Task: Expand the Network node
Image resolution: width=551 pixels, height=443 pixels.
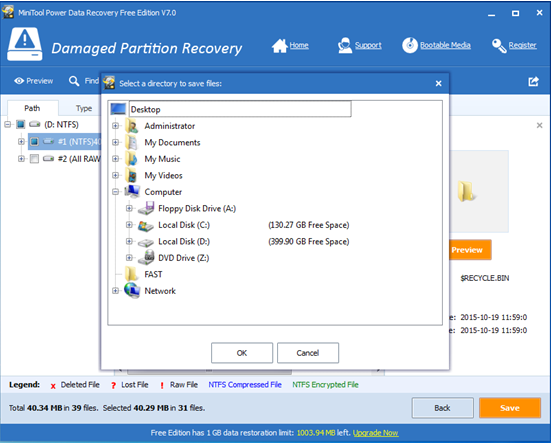Action: 115,291
